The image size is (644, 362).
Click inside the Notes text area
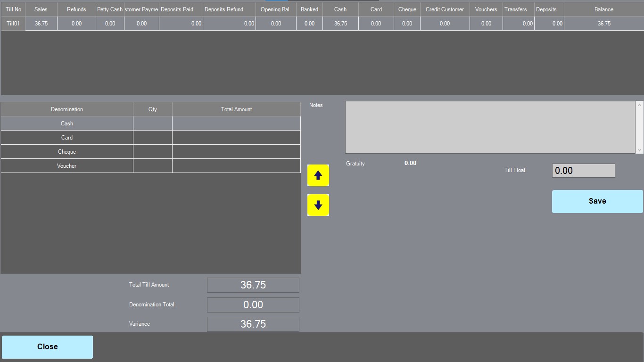point(490,127)
